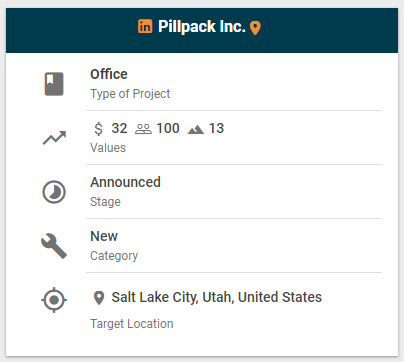The image size is (404, 362).
Task: Select the 32 investment value
Action: [119, 128]
